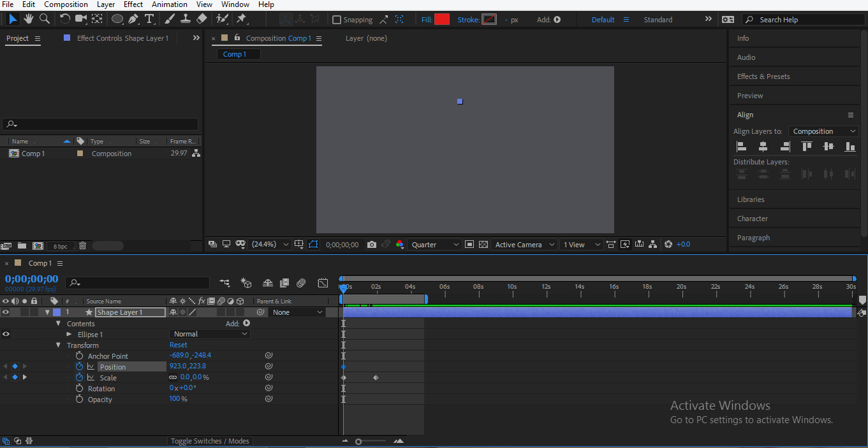Select the Horizontal Type tool

click(149, 19)
